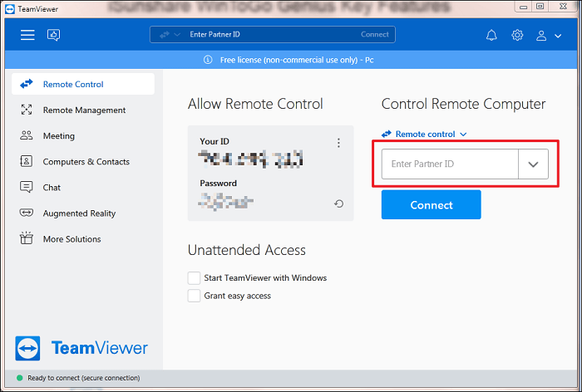Image resolution: width=582 pixels, height=392 pixels.
Task: Click the Computers & Contacts address book icon
Action: pos(26,161)
